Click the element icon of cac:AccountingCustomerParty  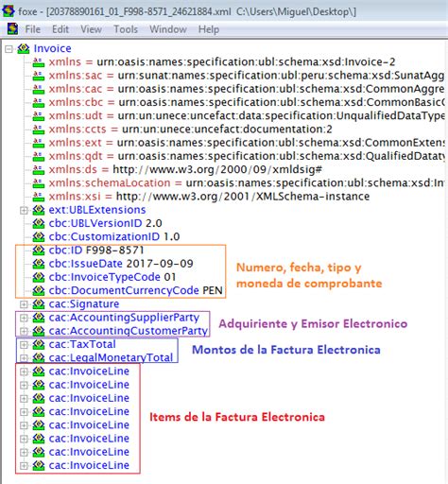pyautogui.click(x=39, y=331)
